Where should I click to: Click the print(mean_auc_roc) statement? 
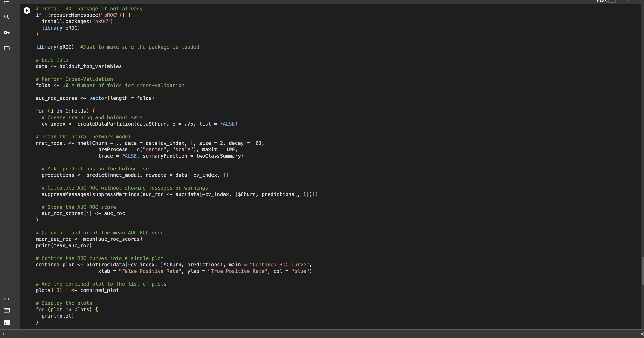tap(64, 246)
